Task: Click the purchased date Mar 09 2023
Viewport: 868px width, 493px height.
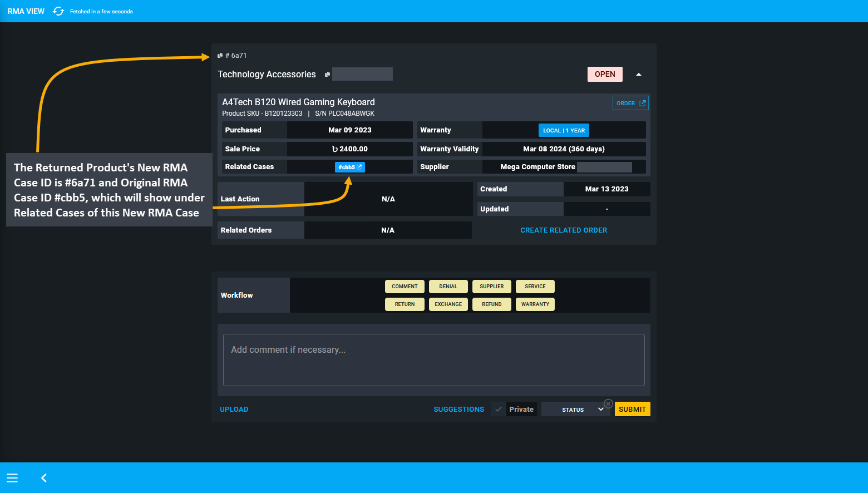Action: click(x=350, y=130)
